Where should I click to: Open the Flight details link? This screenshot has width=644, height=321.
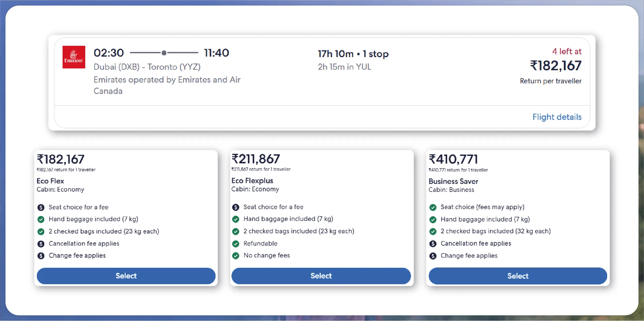pos(557,117)
